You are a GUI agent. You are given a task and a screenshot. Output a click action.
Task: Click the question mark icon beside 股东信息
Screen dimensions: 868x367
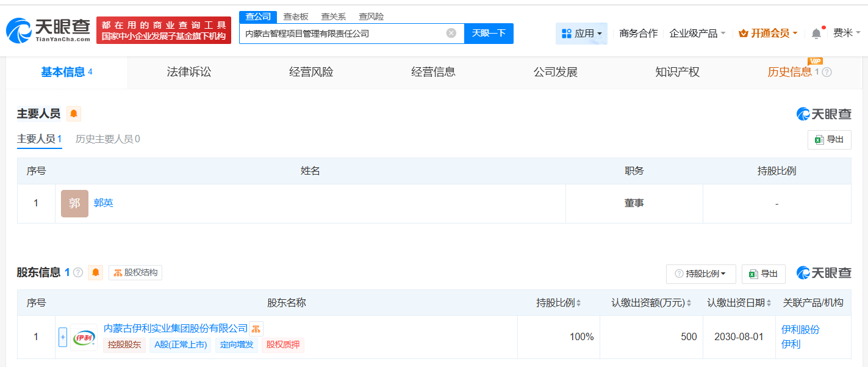click(78, 272)
